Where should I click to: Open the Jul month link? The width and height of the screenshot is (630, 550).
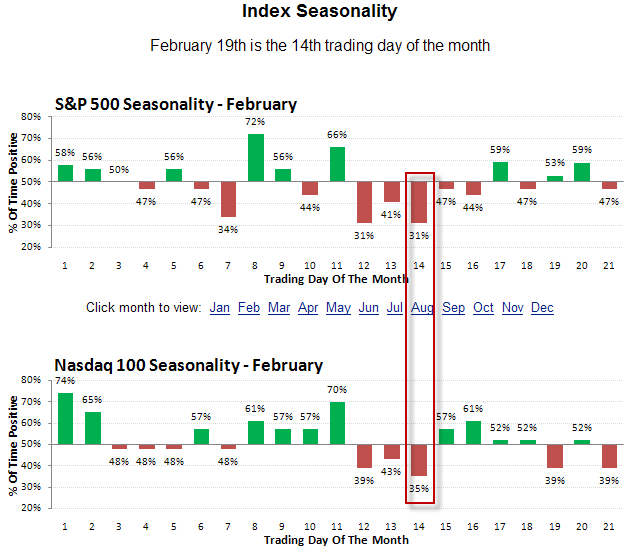pyautogui.click(x=394, y=308)
